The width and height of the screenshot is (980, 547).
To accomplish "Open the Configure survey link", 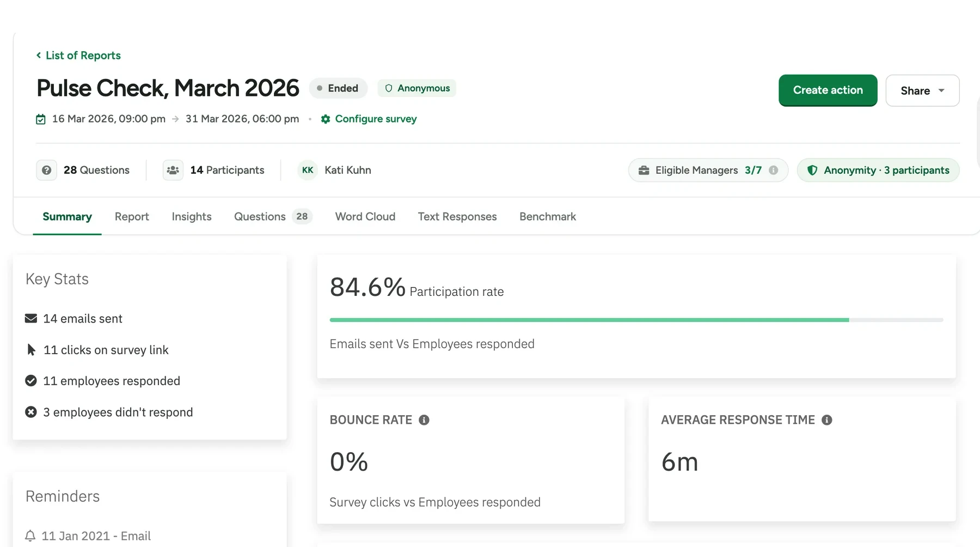I will pos(369,119).
